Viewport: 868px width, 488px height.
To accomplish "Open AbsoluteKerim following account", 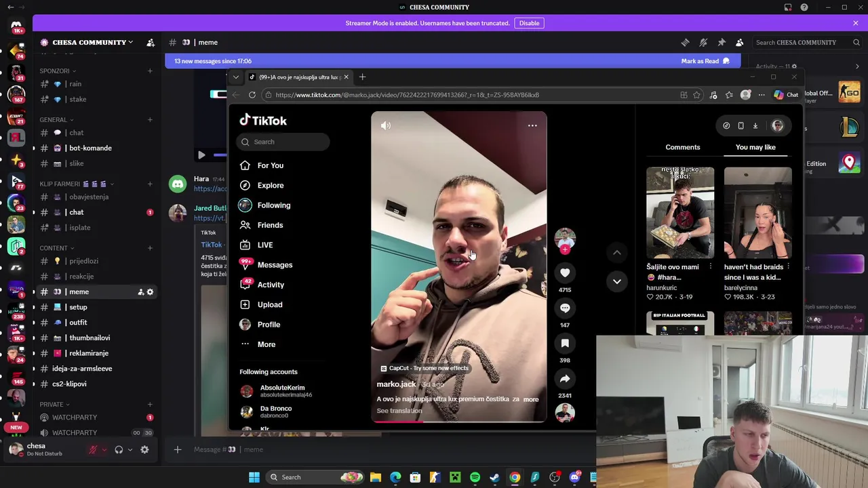I will (x=276, y=391).
